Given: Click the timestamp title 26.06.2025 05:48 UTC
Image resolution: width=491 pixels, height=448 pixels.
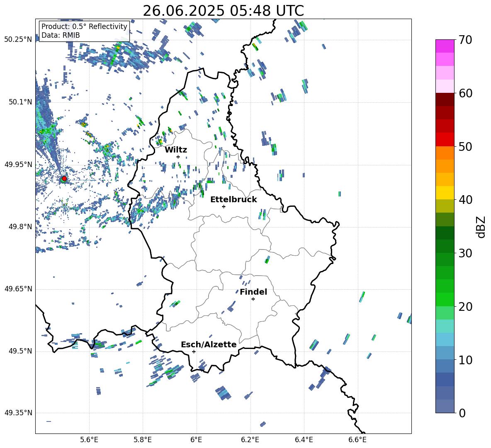Looking at the screenshot, I should [223, 11].
